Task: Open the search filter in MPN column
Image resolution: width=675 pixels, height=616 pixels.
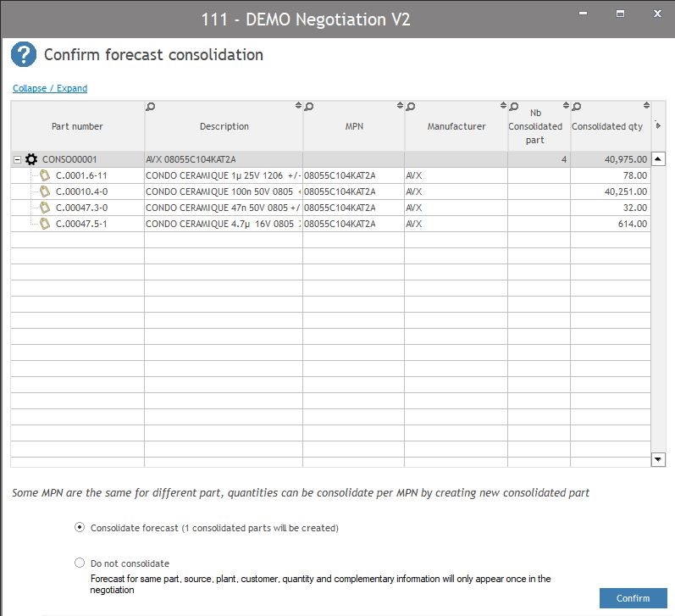Action: [309, 107]
